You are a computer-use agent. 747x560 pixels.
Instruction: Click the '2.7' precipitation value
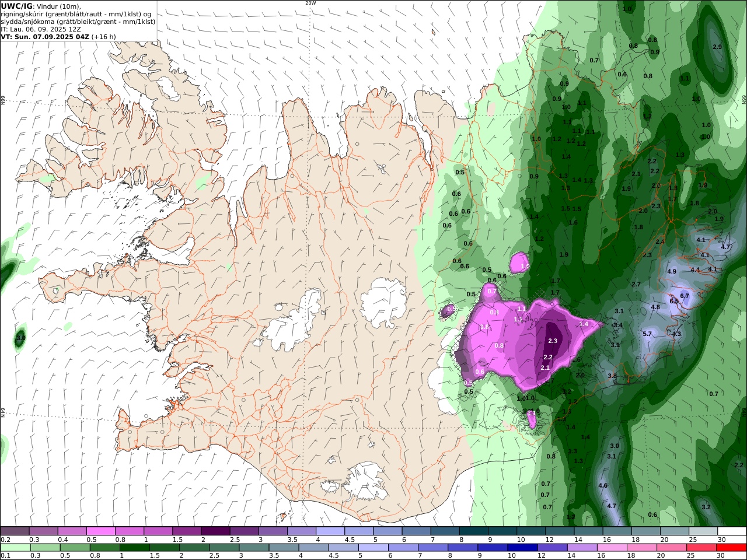point(636,284)
